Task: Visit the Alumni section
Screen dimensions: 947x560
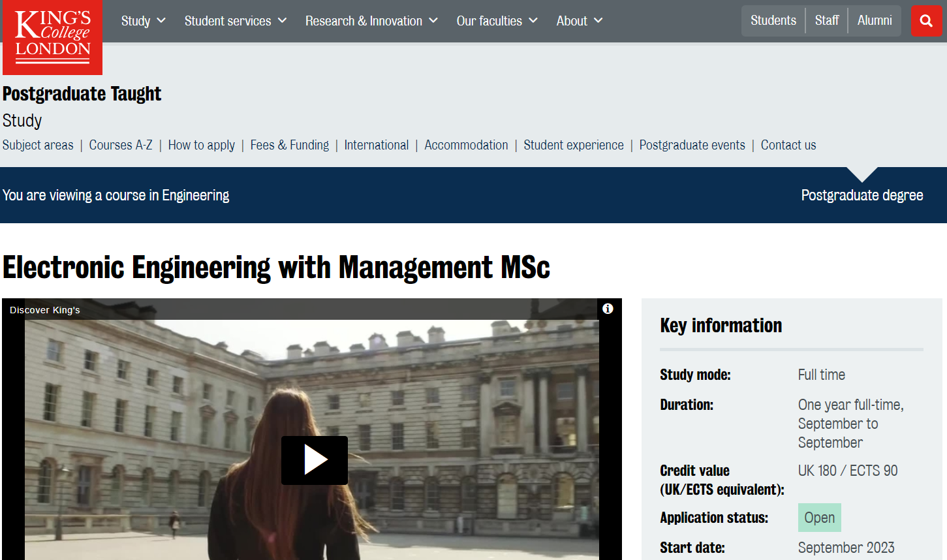Action: (874, 21)
